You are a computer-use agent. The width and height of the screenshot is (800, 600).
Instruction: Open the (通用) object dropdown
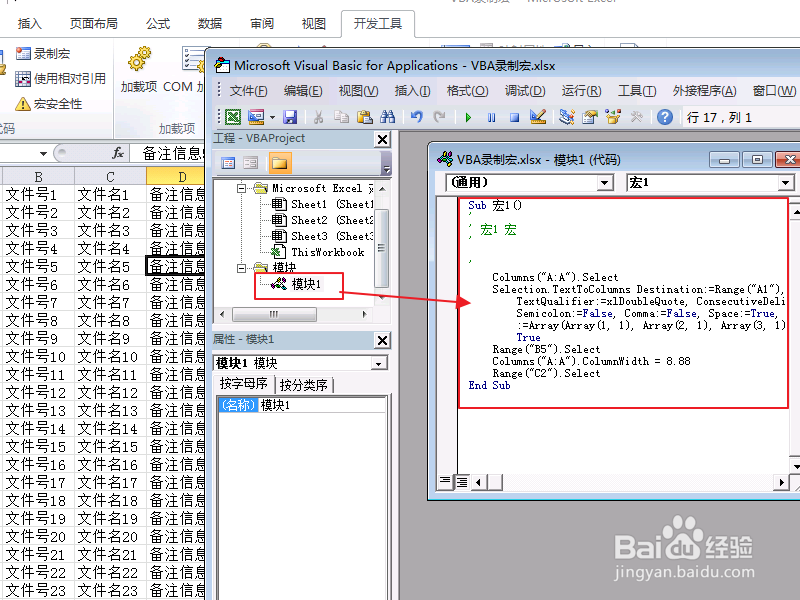[605, 183]
